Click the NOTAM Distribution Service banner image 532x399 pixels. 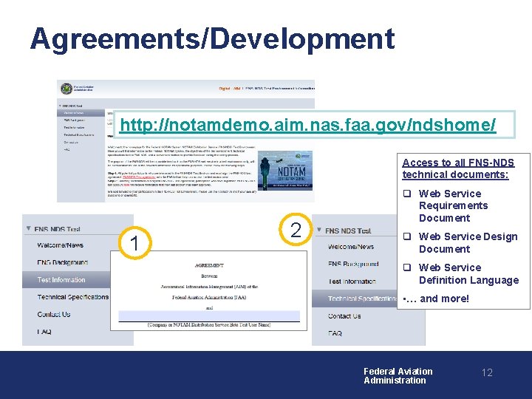pyautogui.click(x=285, y=171)
